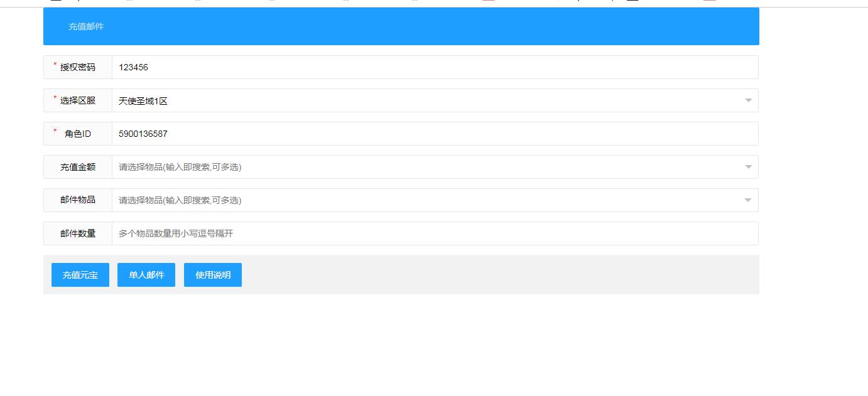The image size is (868, 396).
Task: Expand the 选择区服 dropdown arrow
Action: (x=748, y=100)
